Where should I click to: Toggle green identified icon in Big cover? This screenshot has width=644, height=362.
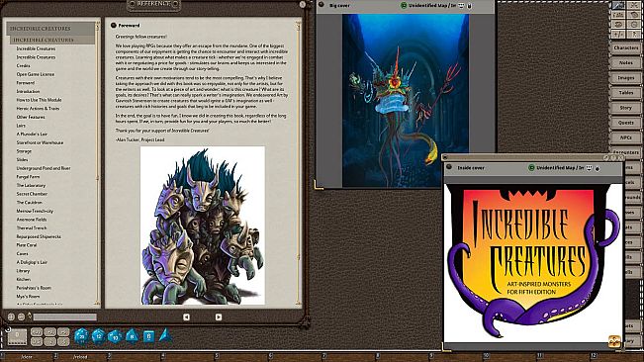tap(404, 5)
